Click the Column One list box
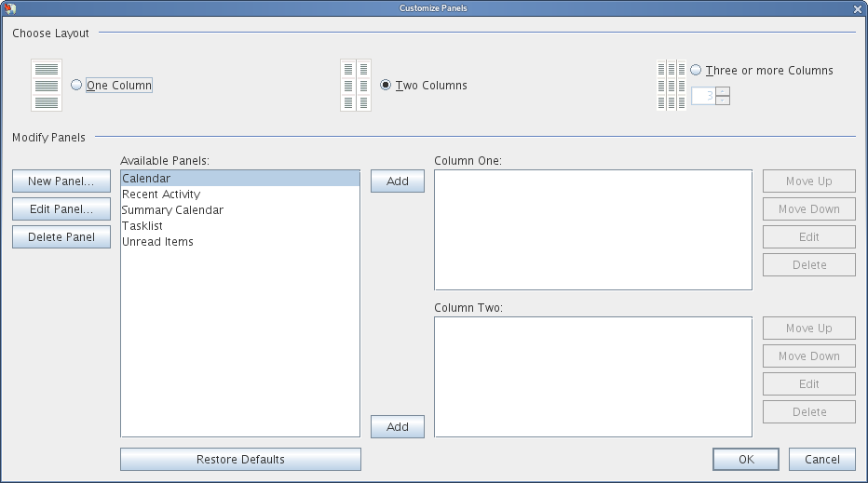The image size is (868, 483). click(x=593, y=230)
